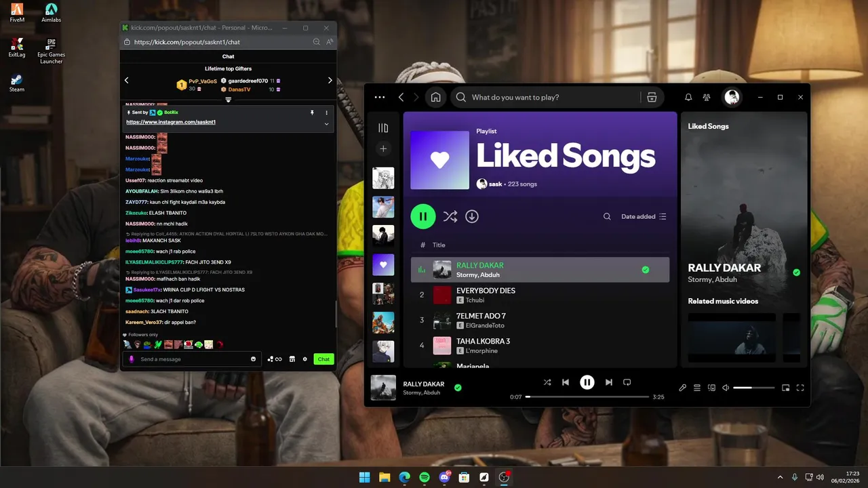
Task: Toggle liked checkmark in right panel
Action: coord(796,272)
